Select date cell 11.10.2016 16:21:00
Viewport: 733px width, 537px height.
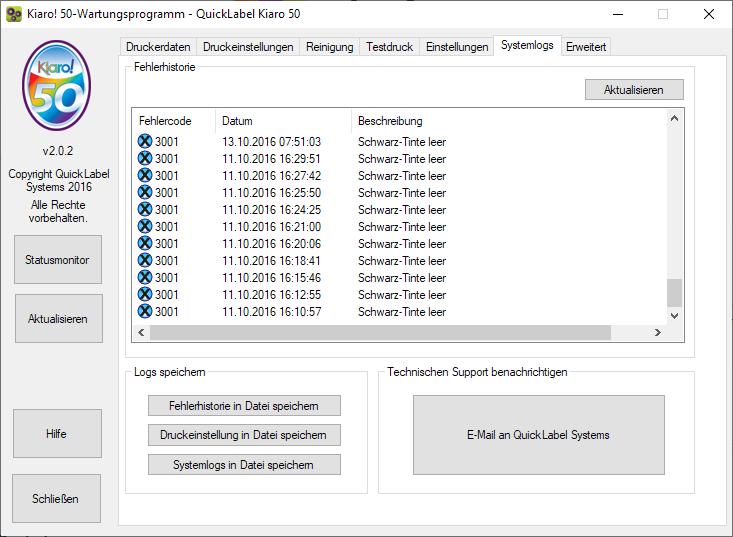[271, 227]
